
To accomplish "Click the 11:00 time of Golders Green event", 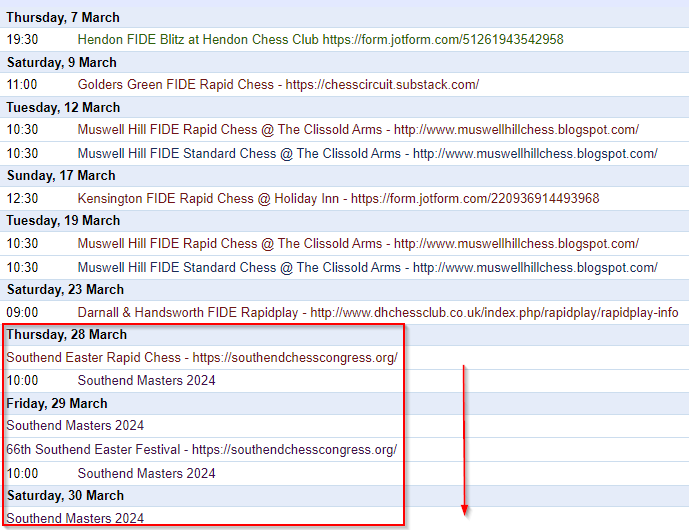I will point(22,84).
